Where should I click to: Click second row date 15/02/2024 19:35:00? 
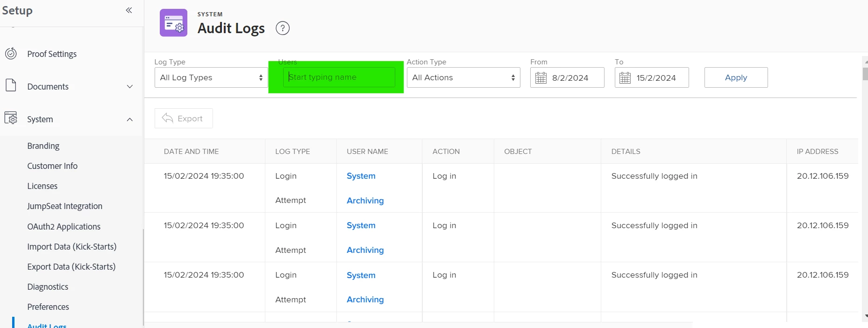click(x=204, y=225)
